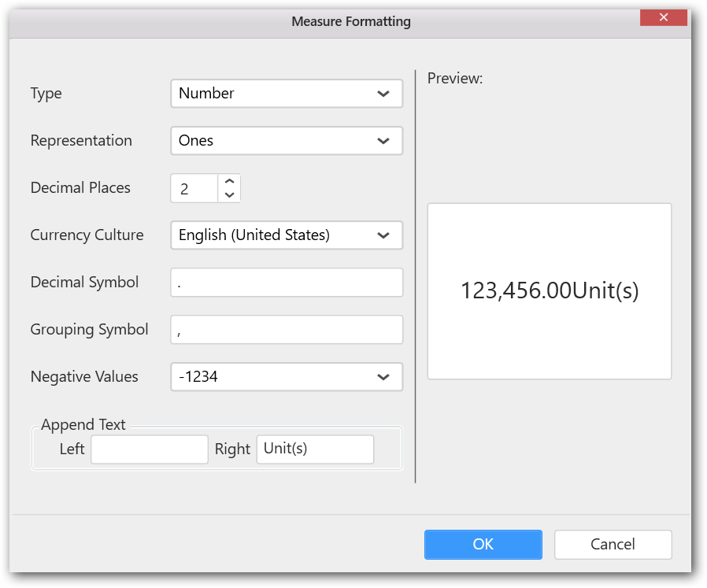Click the Preview: label
The image size is (707, 588).
pyautogui.click(x=454, y=79)
